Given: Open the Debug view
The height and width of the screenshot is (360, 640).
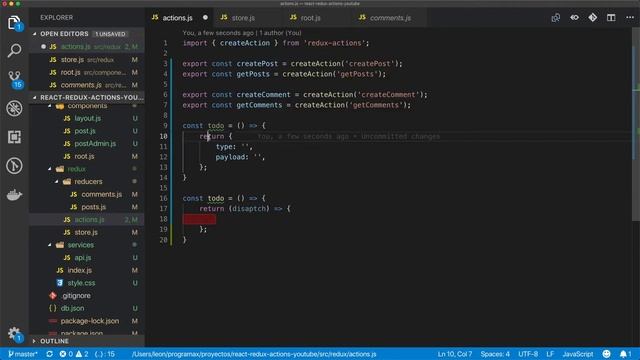Looking at the screenshot, I should click(14, 108).
